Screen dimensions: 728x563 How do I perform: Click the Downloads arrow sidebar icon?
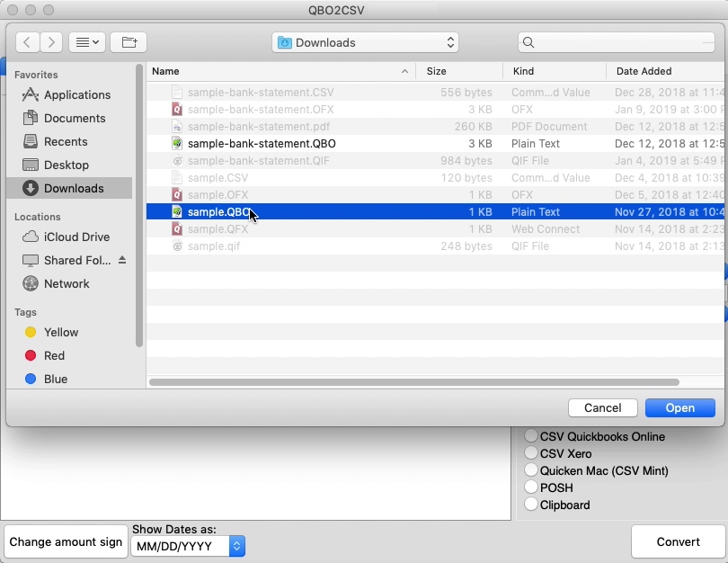(x=31, y=188)
